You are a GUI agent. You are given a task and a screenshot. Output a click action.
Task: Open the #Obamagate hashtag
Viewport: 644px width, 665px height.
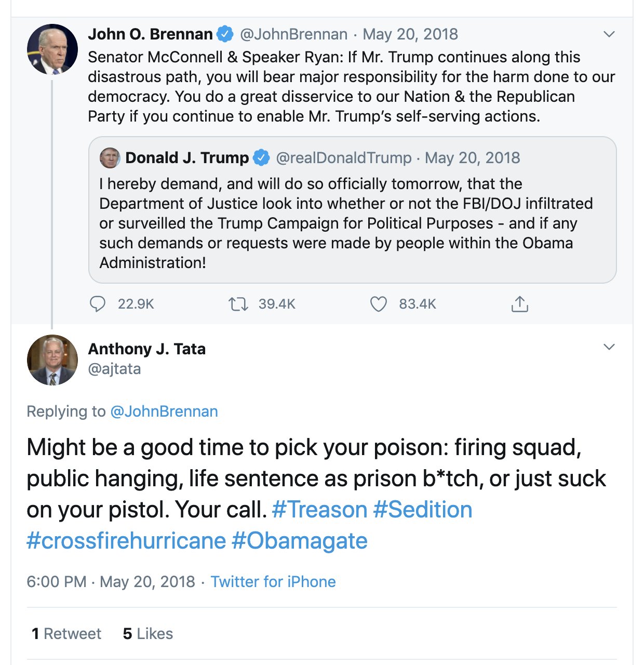coord(300,541)
